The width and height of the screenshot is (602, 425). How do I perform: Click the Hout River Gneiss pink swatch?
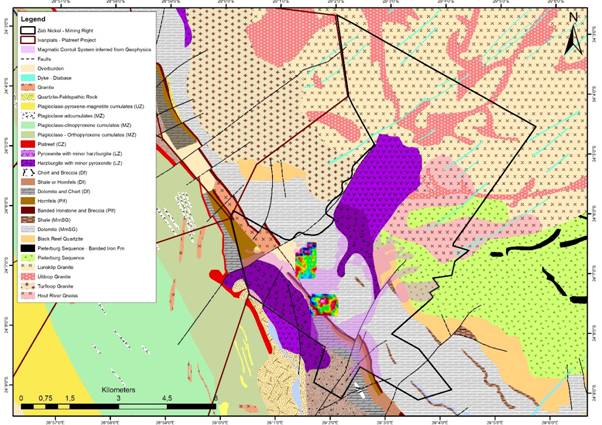coord(28,295)
